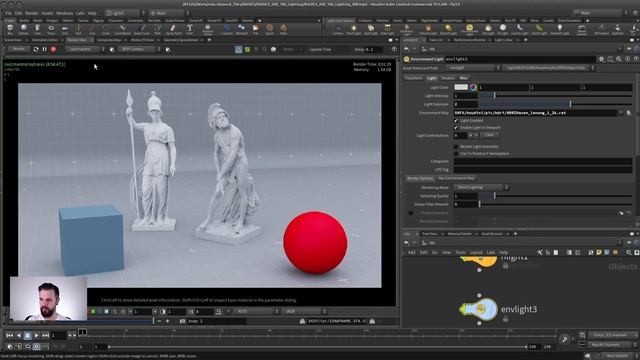Select the Metaball shelf tool
Image resolution: width=640 pixels, height=360 pixels.
click(x=242, y=29)
